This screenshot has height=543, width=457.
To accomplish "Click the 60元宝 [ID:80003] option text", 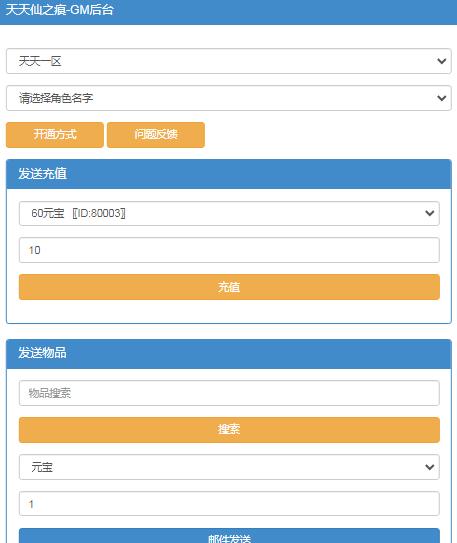I will (78, 213).
